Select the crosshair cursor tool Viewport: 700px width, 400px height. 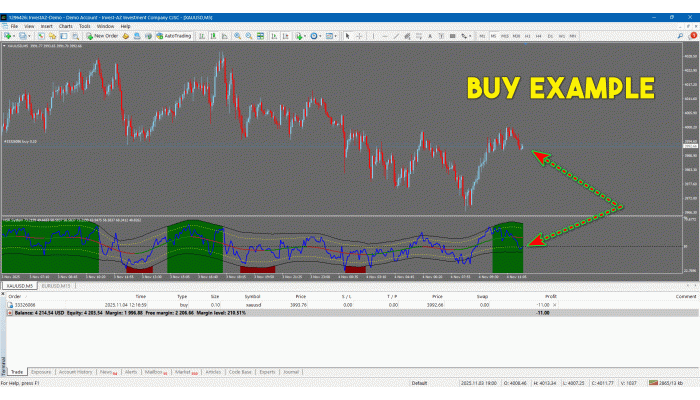[x=359, y=35]
